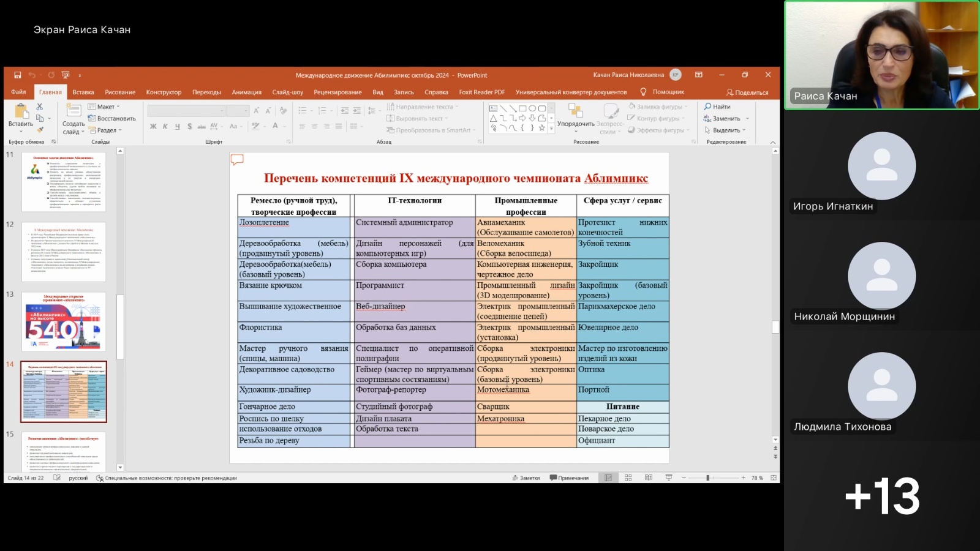Start slideshow from beginning via quick access icon

pyautogui.click(x=66, y=75)
